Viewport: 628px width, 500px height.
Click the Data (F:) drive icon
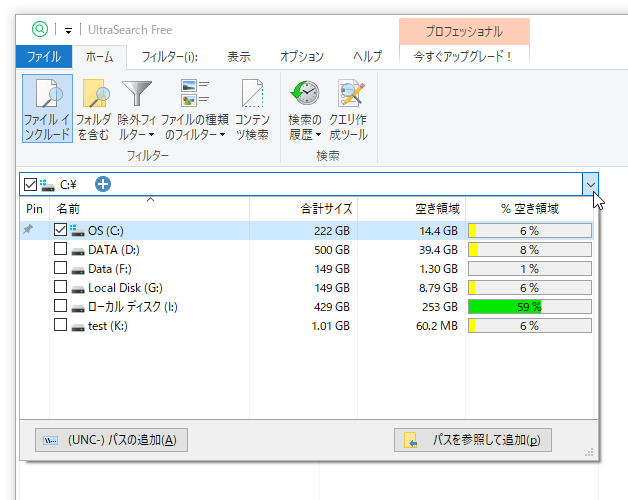pyautogui.click(x=78, y=270)
